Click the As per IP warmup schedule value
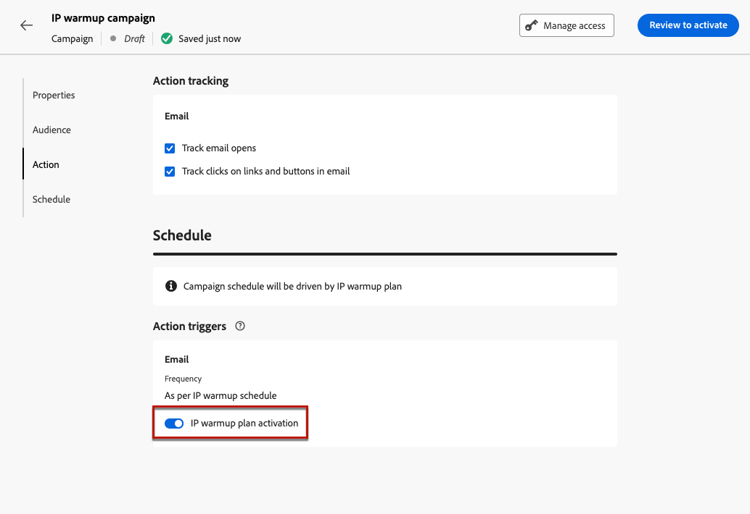This screenshot has height=514, width=750. pyautogui.click(x=221, y=395)
